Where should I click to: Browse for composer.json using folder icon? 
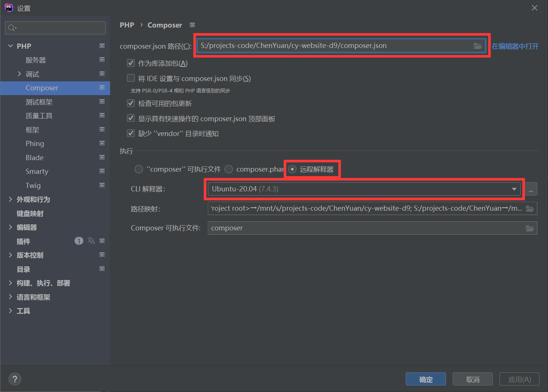[478, 46]
